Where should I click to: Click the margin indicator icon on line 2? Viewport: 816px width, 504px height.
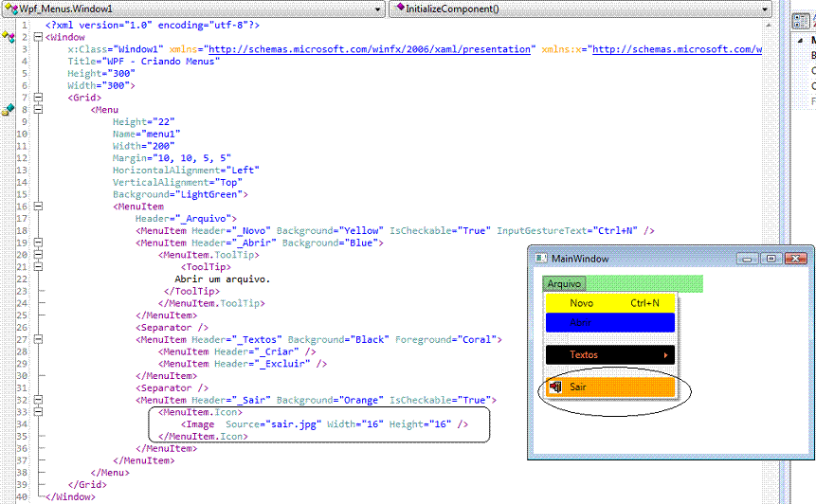8,36
